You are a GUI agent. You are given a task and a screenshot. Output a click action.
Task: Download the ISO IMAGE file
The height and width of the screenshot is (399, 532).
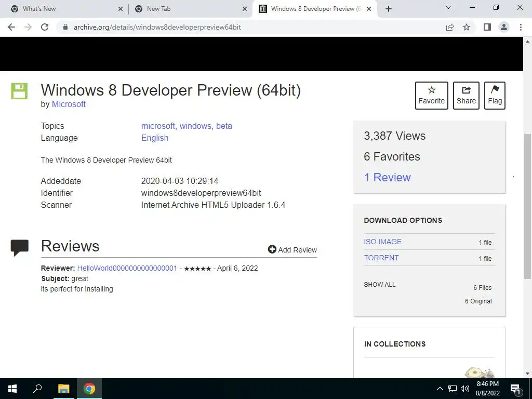pos(383,242)
